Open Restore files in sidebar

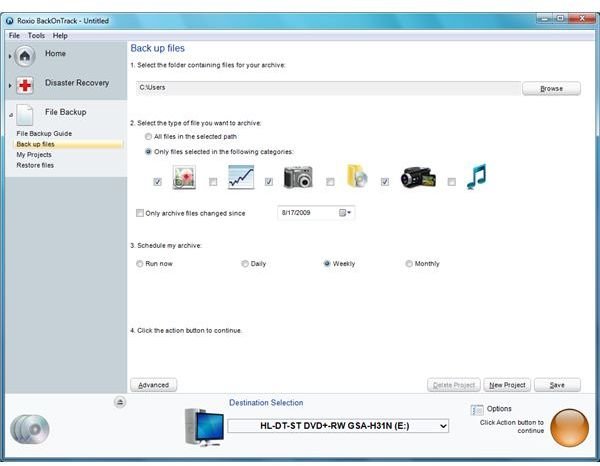pyautogui.click(x=35, y=165)
